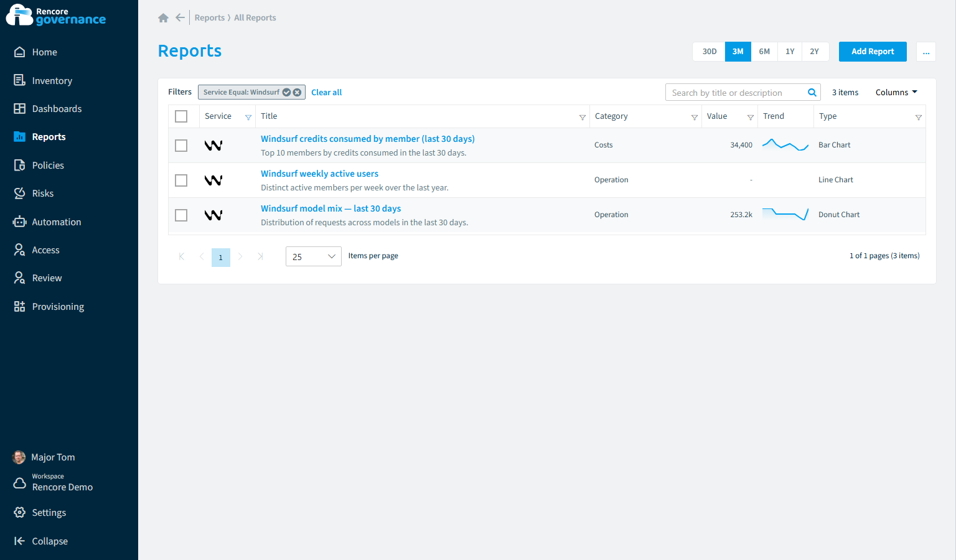The image size is (956, 560).
Task: Go to last page arrow
Action: 260,256
